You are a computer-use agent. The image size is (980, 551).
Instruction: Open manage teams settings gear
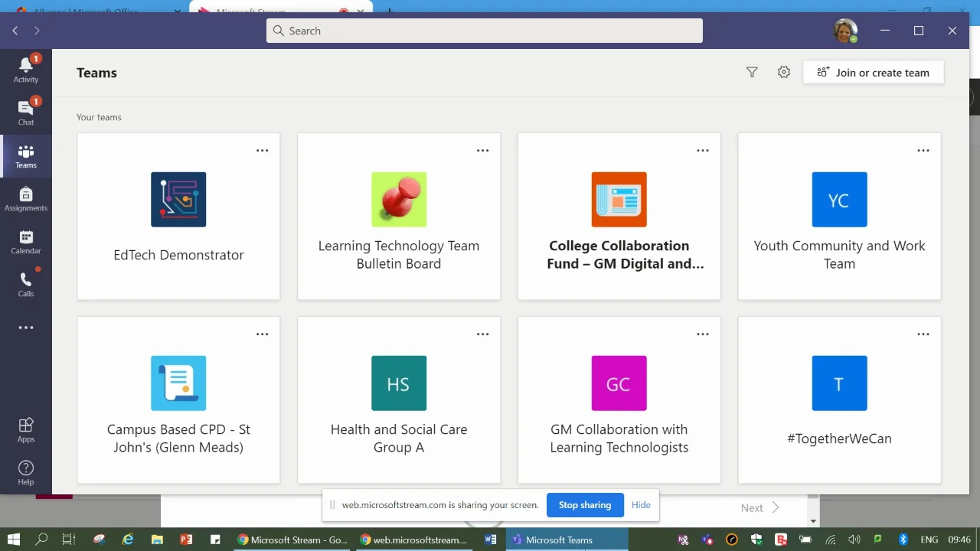click(x=783, y=73)
